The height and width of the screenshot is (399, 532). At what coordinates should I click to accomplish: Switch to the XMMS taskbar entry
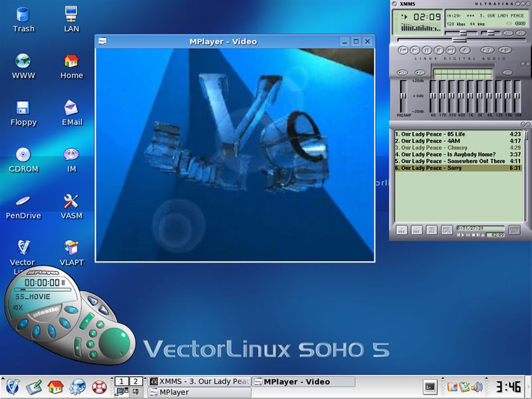pos(199,382)
